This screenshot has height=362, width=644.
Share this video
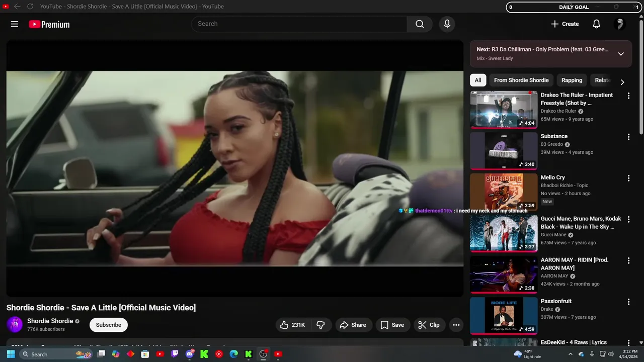click(x=353, y=325)
